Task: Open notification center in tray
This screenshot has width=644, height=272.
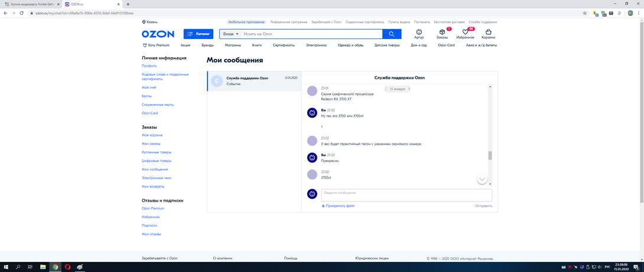Action: (636, 267)
